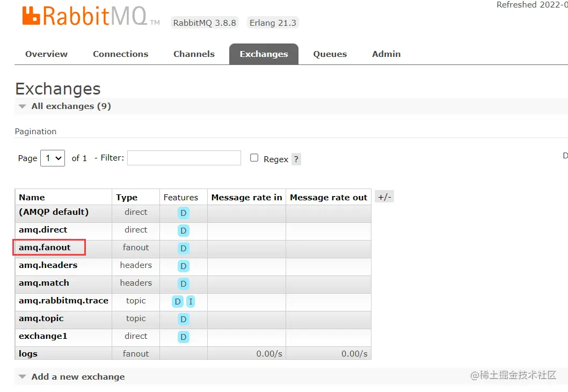Click the D badge in amq.fanout row
This screenshot has height=392, width=568.
[183, 248]
